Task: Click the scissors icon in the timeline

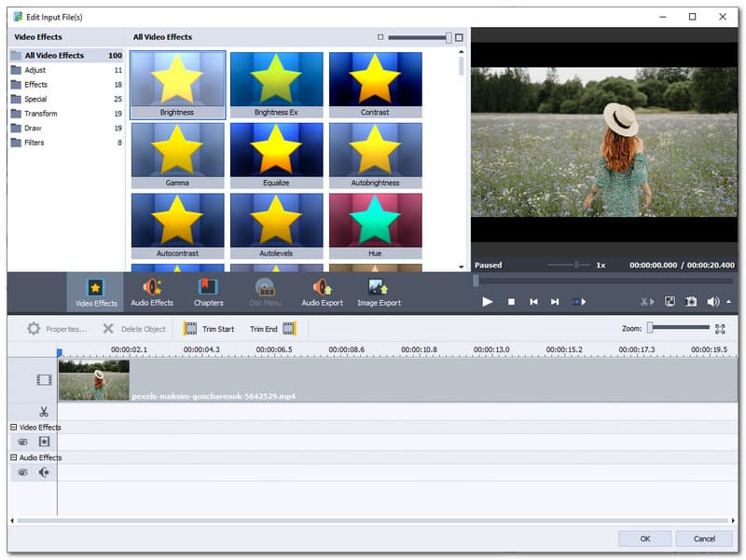Action: point(44,411)
